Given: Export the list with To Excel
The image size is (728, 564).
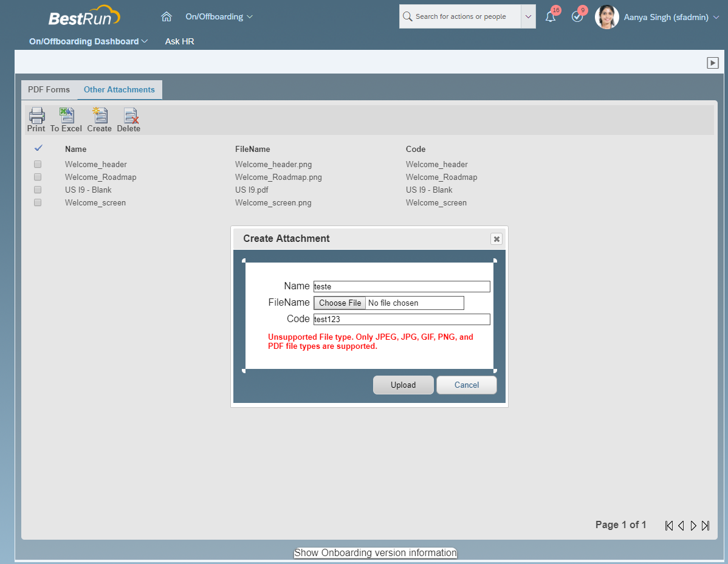Looking at the screenshot, I should 66,120.
